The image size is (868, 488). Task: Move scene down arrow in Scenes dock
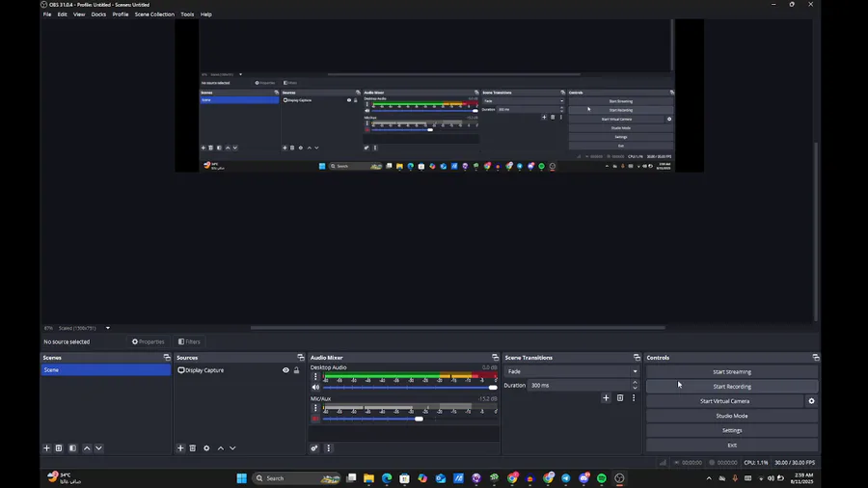click(x=98, y=448)
